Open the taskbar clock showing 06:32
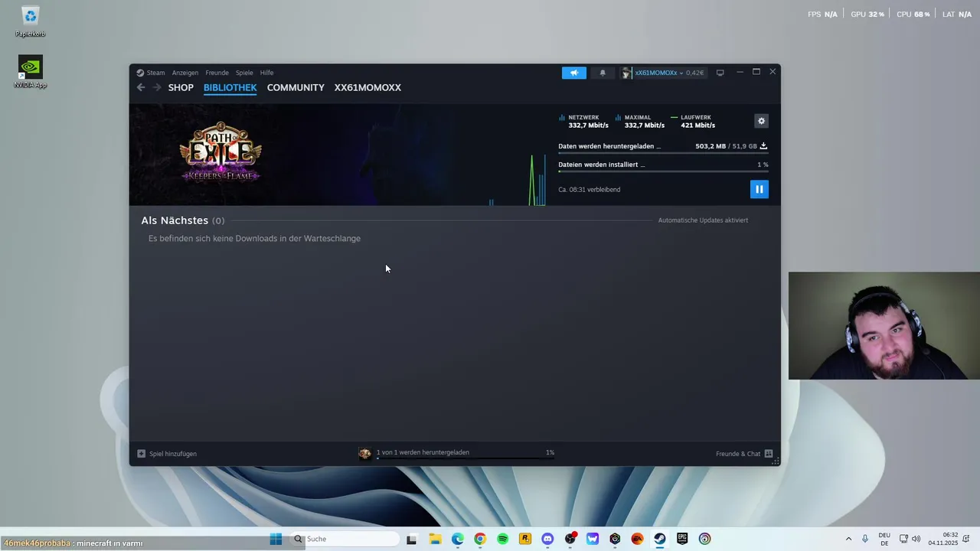The width and height of the screenshot is (980, 551). click(943, 539)
